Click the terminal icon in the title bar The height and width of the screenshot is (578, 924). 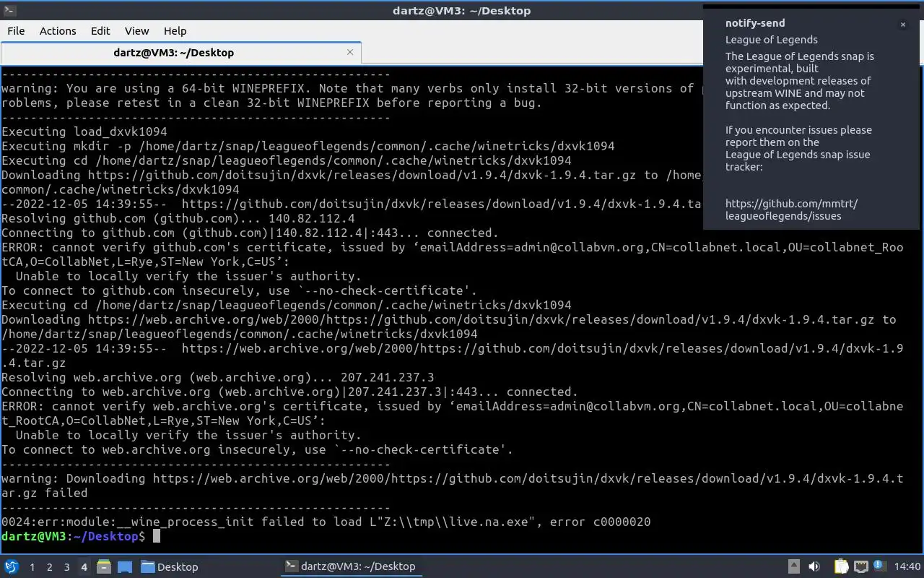coord(9,10)
